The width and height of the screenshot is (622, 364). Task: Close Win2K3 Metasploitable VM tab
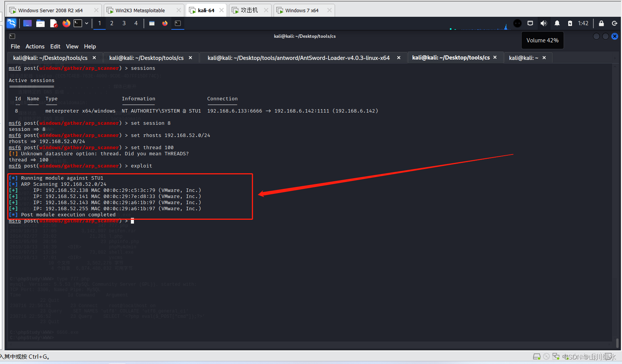pos(179,10)
